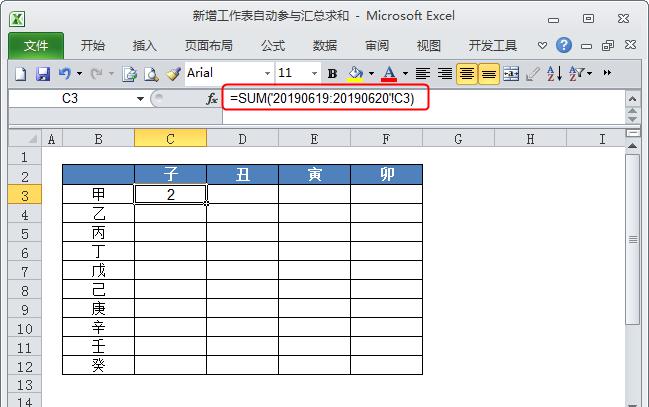
Task: Open the font size 11 dropdown
Action: pos(315,74)
